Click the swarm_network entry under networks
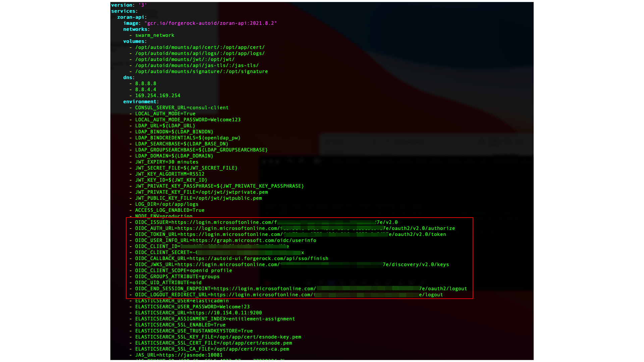644x362 pixels. tap(155, 35)
